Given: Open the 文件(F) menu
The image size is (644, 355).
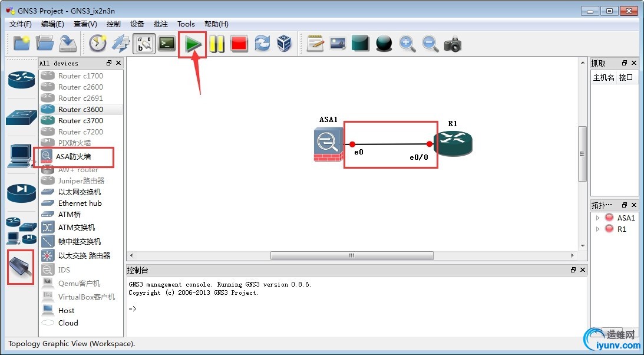Looking at the screenshot, I should [20, 24].
